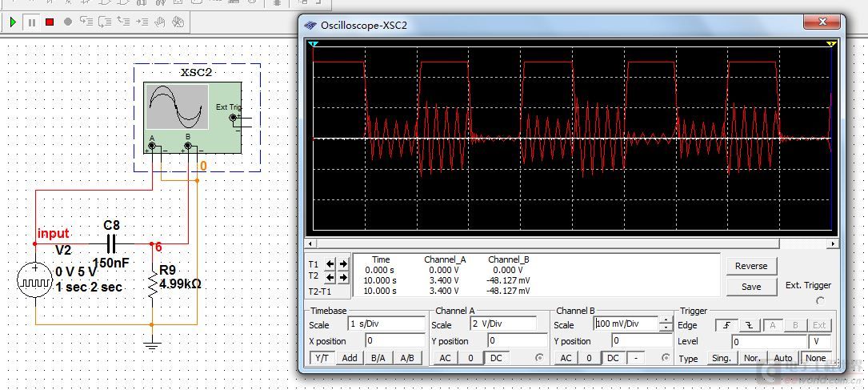Move cursor T1 left with its arrow

click(330, 263)
